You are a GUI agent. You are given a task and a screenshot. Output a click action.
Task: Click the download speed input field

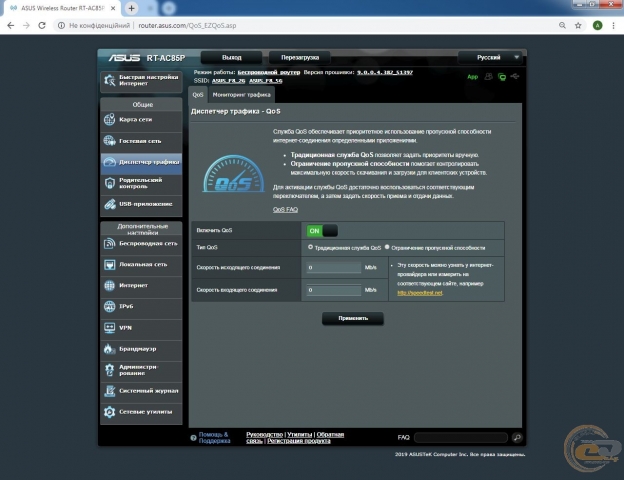tap(334, 290)
